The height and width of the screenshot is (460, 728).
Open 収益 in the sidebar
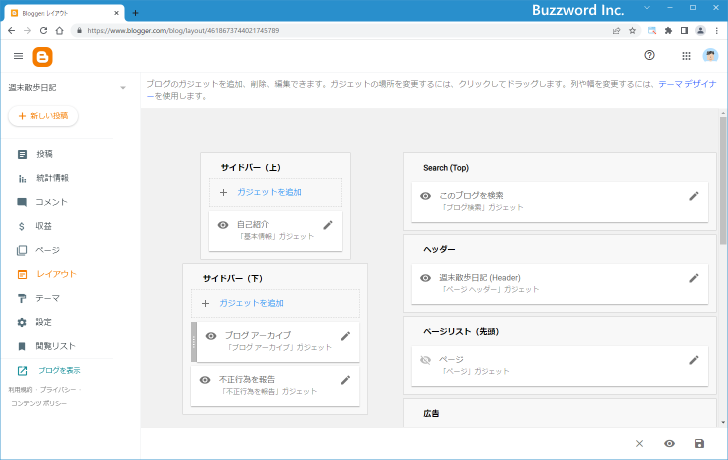[35, 226]
